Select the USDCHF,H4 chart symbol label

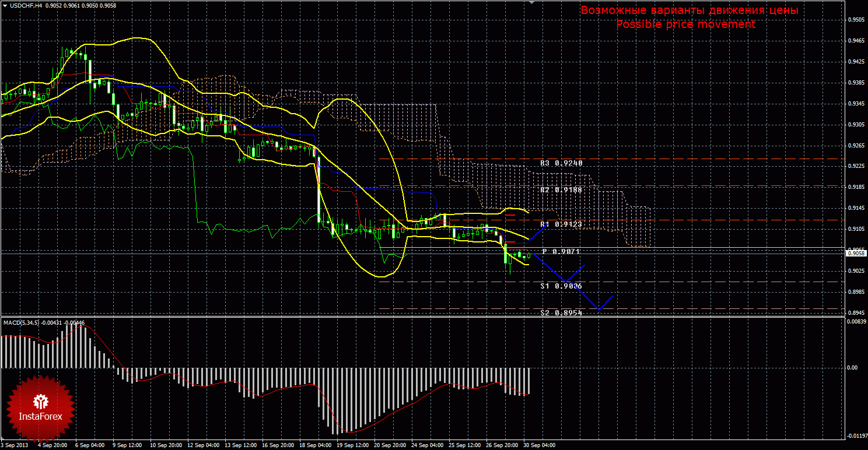(x=26, y=5)
